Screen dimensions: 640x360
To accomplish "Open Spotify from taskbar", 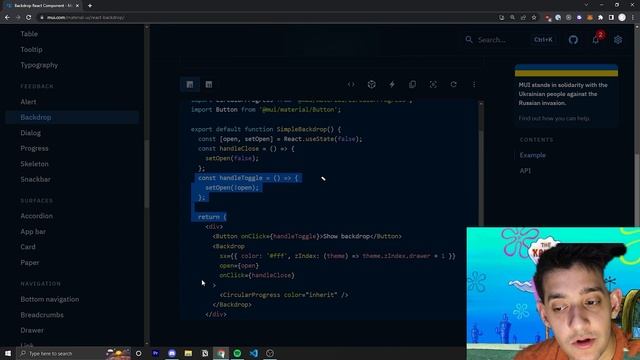I will click(237, 353).
